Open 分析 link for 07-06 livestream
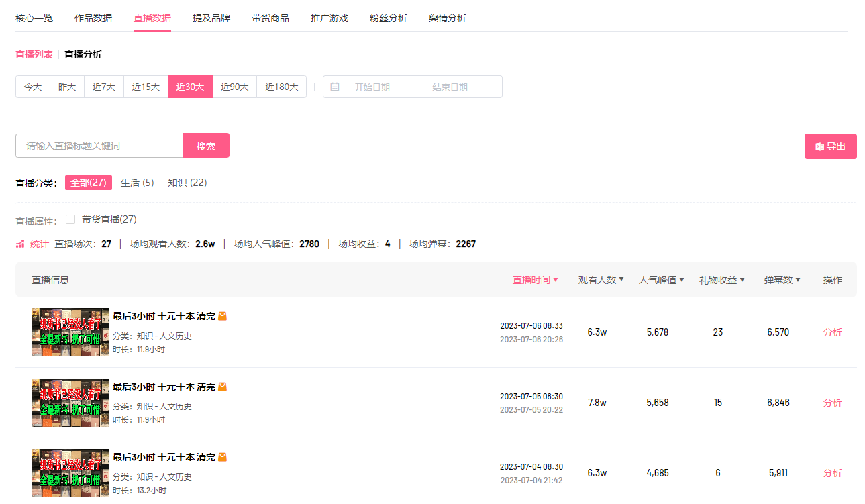 click(833, 332)
